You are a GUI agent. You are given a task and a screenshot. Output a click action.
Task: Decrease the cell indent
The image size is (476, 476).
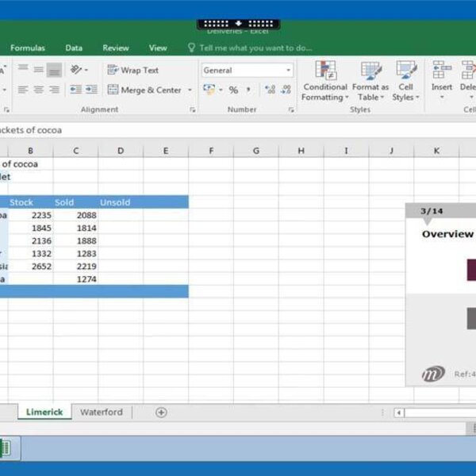point(75,90)
